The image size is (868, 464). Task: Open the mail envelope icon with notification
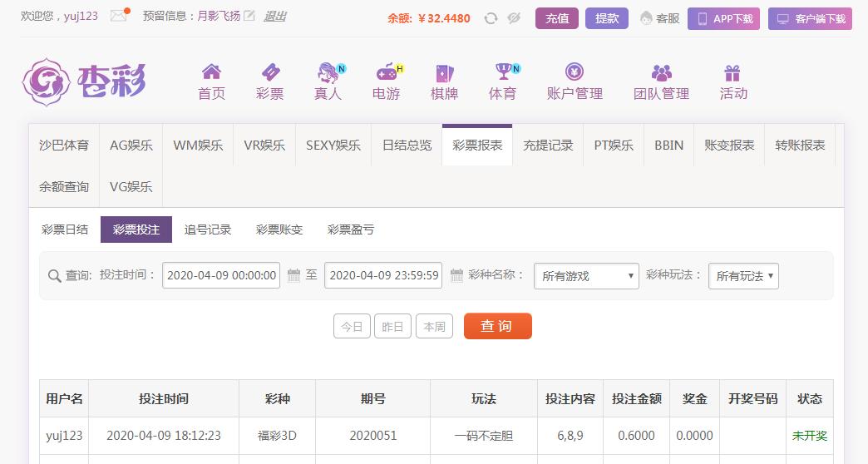pos(119,15)
